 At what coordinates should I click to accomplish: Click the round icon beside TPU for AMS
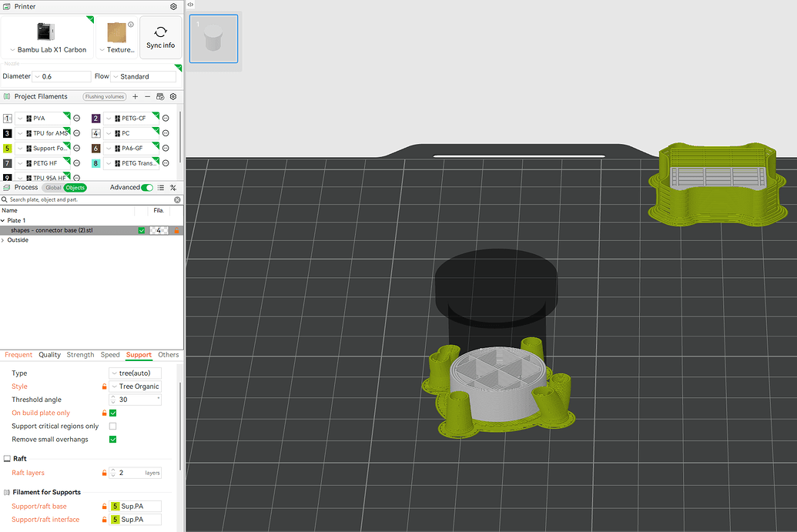pyautogui.click(x=77, y=133)
